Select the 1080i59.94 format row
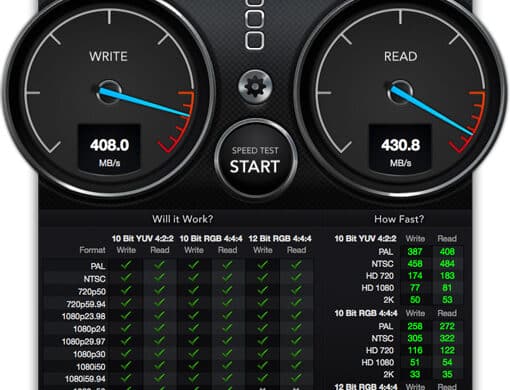Image resolution: width=510 pixels, height=390 pixels. tap(85, 379)
